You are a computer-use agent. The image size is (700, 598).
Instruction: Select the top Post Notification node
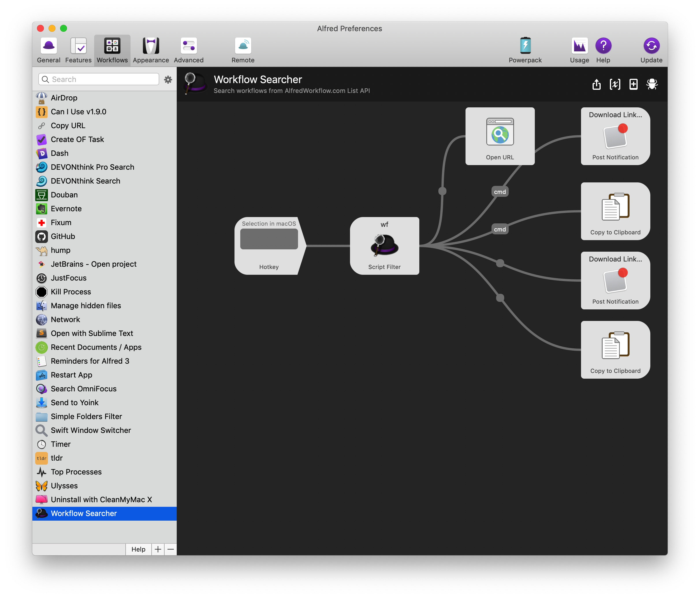[615, 136]
